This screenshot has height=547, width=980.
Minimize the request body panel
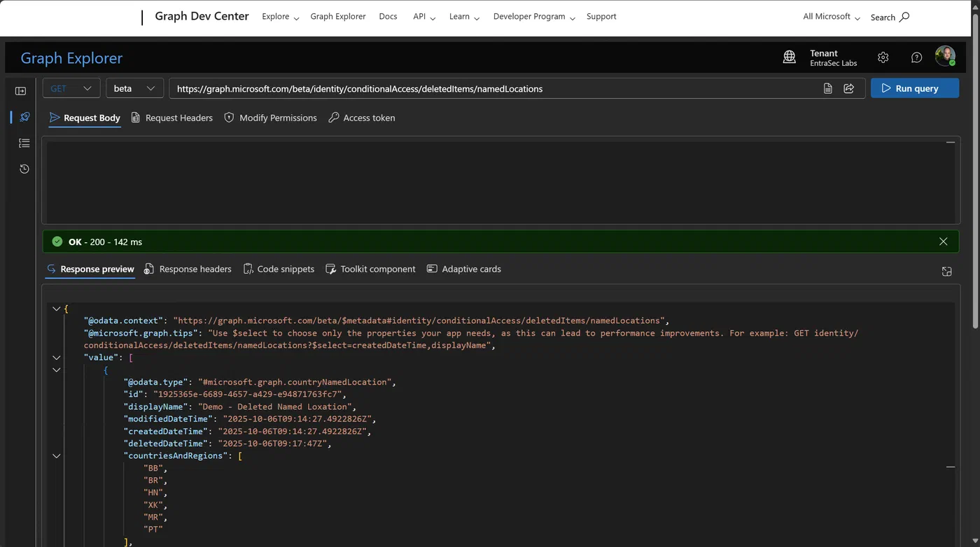(950, 142)
